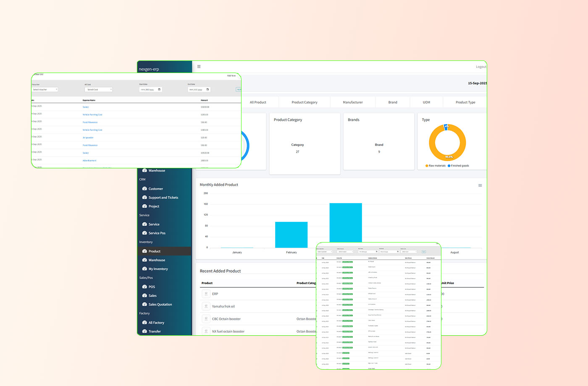The height and width of the screenshot is (386, 588).
Task: Click the hamburger sidebar toggle icon
Action: click(199, 67)
